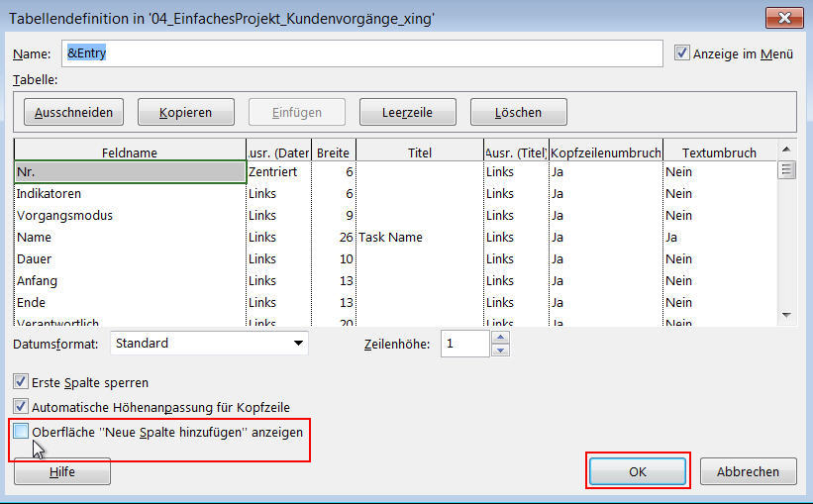Select the Vorgangsmodus field row

129,215
